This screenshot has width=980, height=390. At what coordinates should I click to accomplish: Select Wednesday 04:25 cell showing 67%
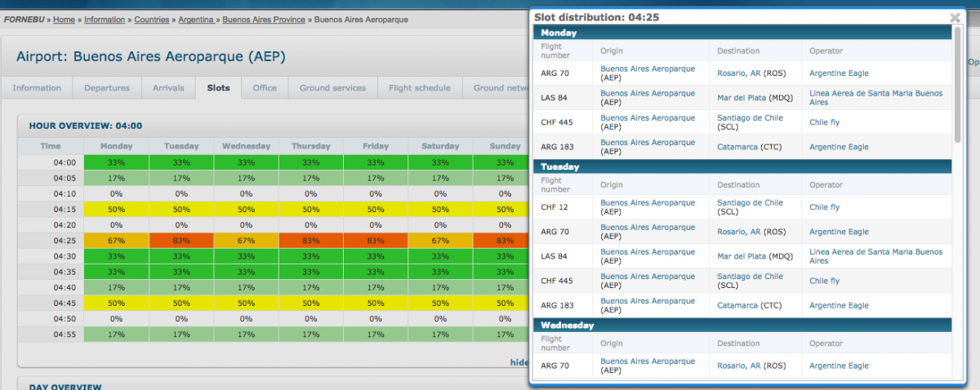point(246,241)
